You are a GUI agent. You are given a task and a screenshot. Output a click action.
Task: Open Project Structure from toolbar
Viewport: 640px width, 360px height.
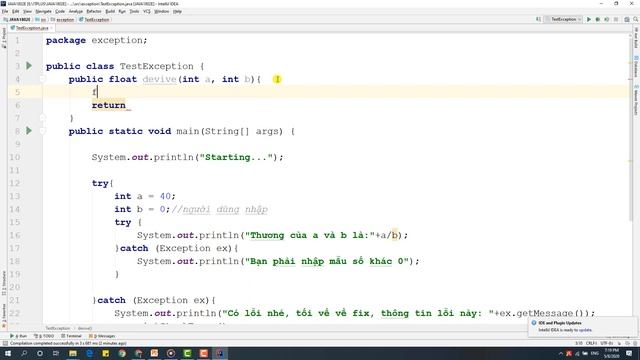tap(627, 19)
